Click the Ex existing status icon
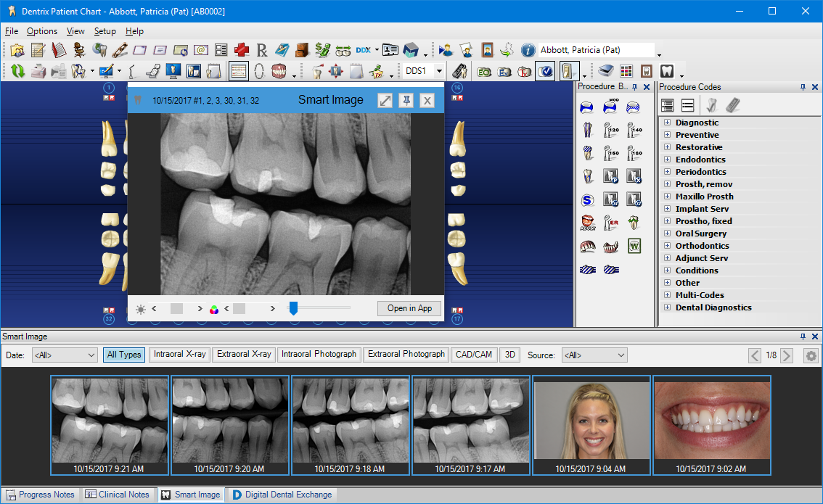Screen dimensions: 823x504 click(x=504, y=71)
